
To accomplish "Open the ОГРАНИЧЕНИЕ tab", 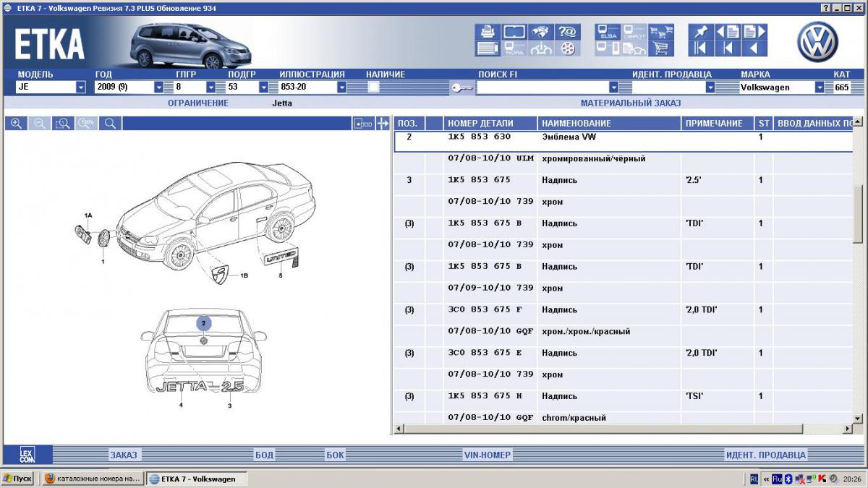I will coord(198,103).
